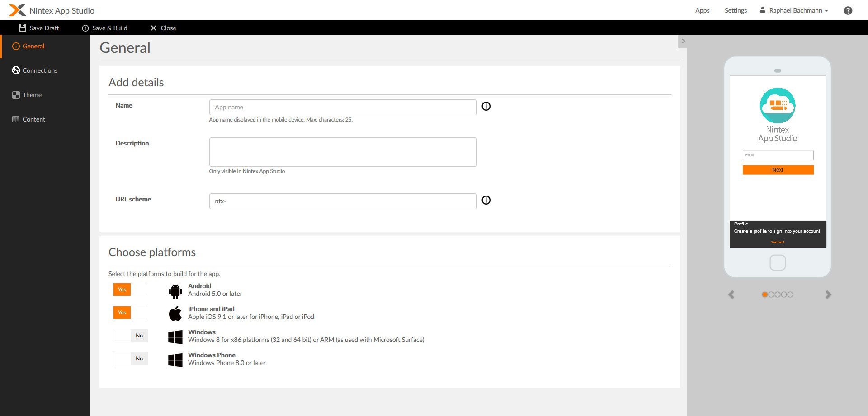Click 'Only visible in Nintex App Studio' text
Viewport: 868px width, 416px height.
coord(247,171)
